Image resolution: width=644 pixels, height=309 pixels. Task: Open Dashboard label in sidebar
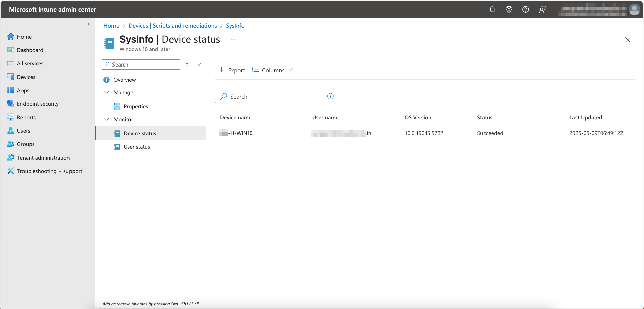[x=30, y=50]
